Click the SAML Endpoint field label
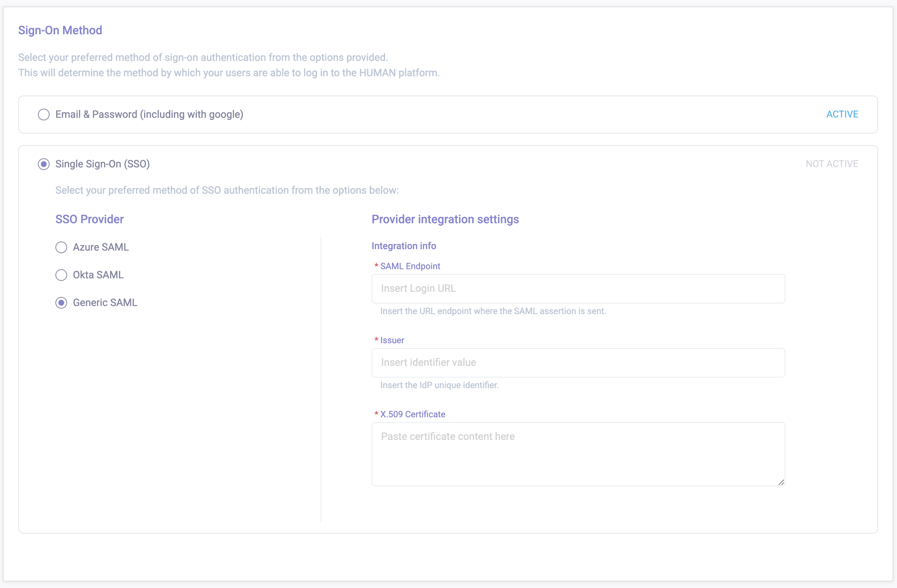The width and height of the screenshot is (897, 588). [x=410, y=267]
